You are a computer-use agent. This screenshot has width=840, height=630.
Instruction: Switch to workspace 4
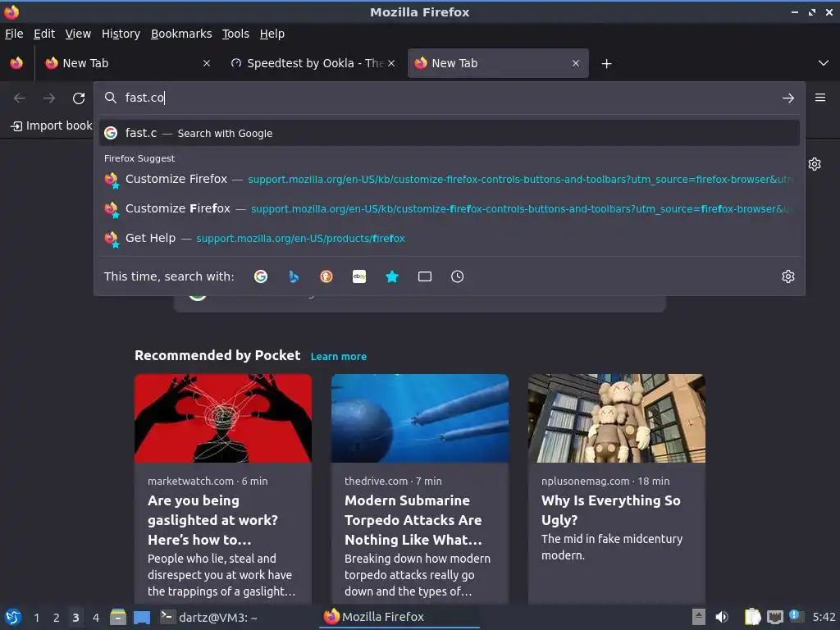click(x=96, y=618)
